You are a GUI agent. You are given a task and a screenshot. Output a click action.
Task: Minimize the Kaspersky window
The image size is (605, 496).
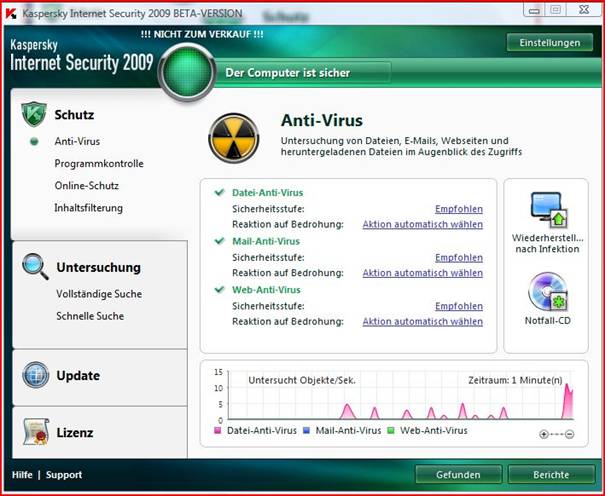click(x=534, y=10)
